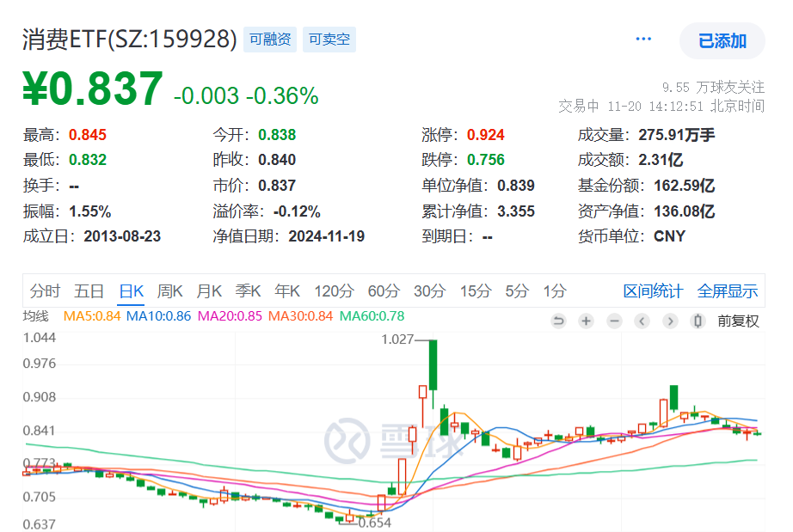This screenshot has width=793, height=532.
Task: Click the 振幅 value 1.55%
Action: pos(90,211)
